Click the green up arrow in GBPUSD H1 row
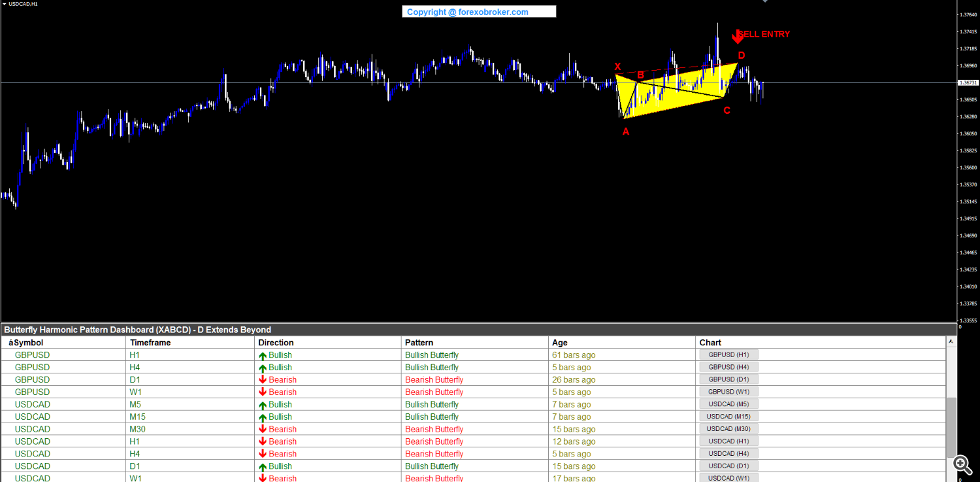980x482 pixels. click(x=263, y=355)
